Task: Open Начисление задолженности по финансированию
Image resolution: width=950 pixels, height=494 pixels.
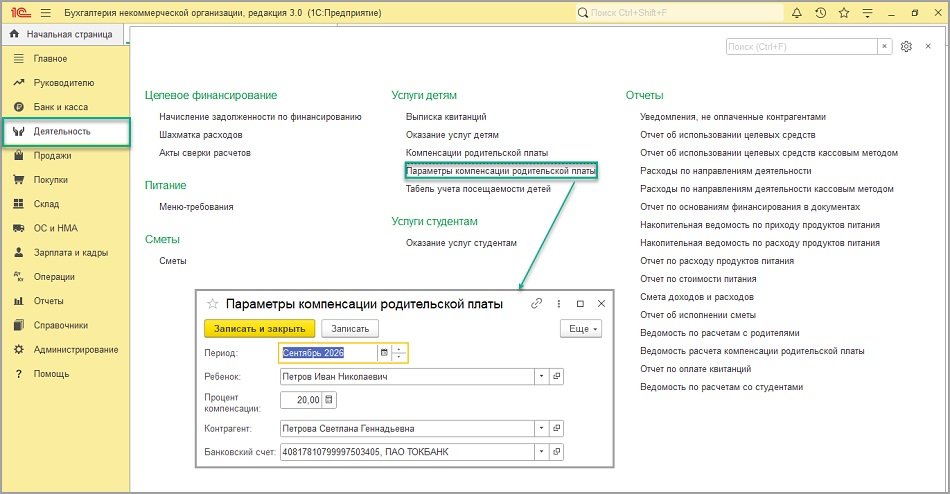Action: [x=260, y=117]
